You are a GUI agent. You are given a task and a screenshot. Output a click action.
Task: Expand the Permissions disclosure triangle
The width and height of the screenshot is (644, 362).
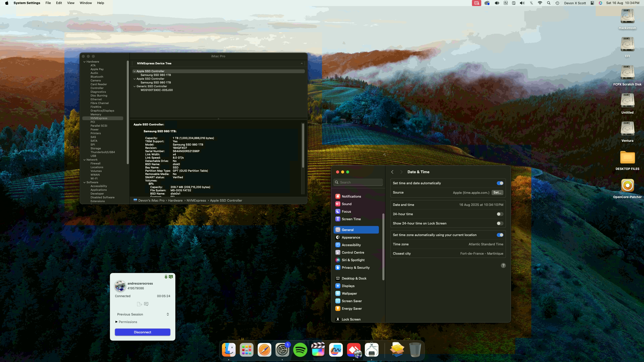pos(116,322)
